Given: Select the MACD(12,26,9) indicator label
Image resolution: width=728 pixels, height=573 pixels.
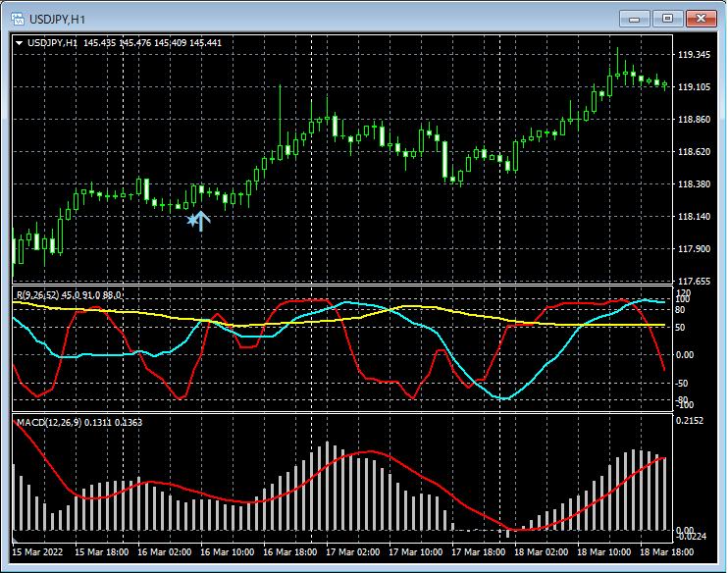Looking at the screenshot, I should click(x=49, y=422).
